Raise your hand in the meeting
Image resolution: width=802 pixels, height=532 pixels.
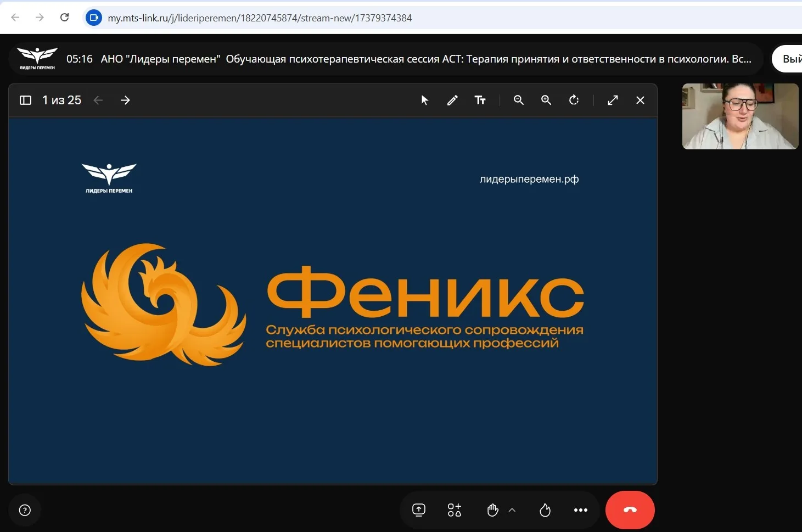coord(492,510)
